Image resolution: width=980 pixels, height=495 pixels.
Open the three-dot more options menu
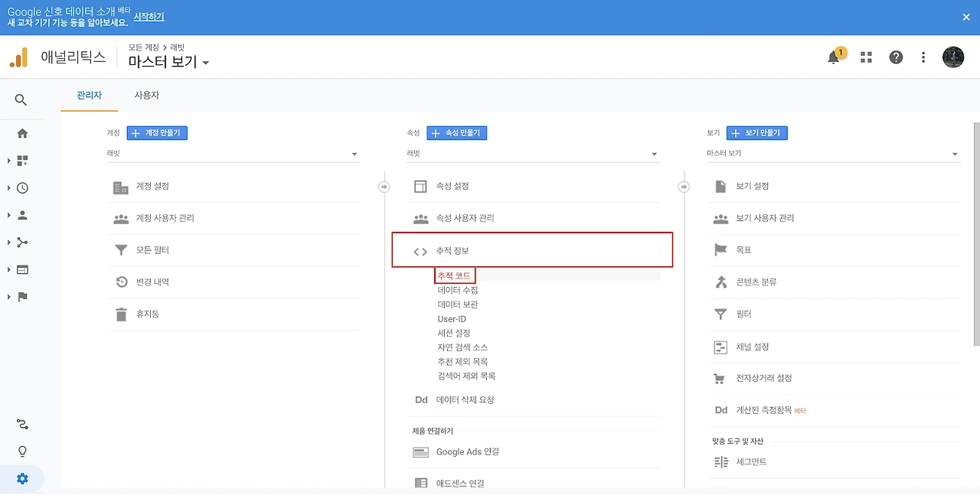pos(923,57)
